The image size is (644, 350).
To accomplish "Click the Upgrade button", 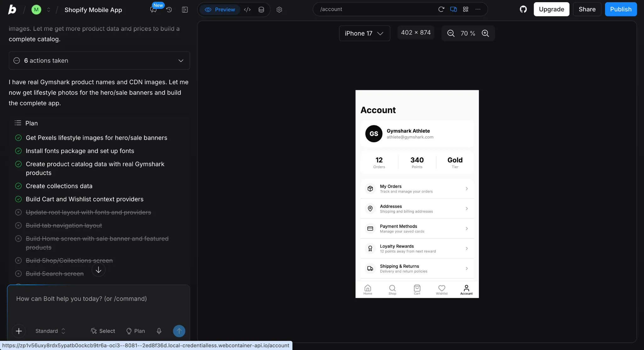I will pos(552,9).
